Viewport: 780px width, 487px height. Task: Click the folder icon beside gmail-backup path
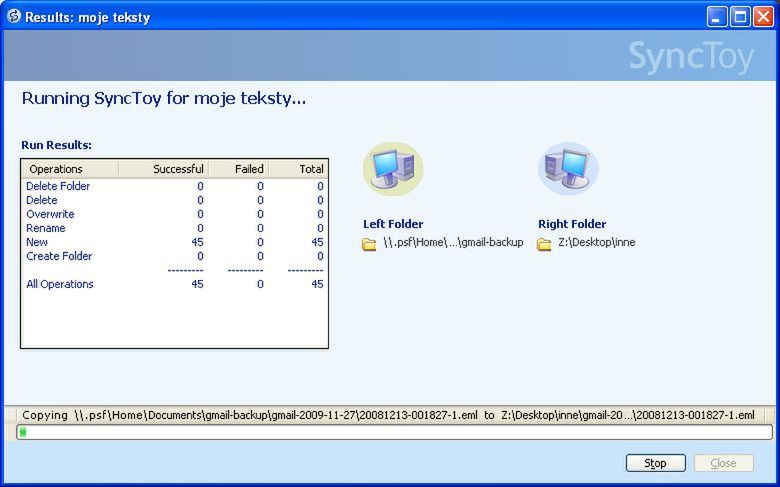pyautogui.click(x=369, y=244)
